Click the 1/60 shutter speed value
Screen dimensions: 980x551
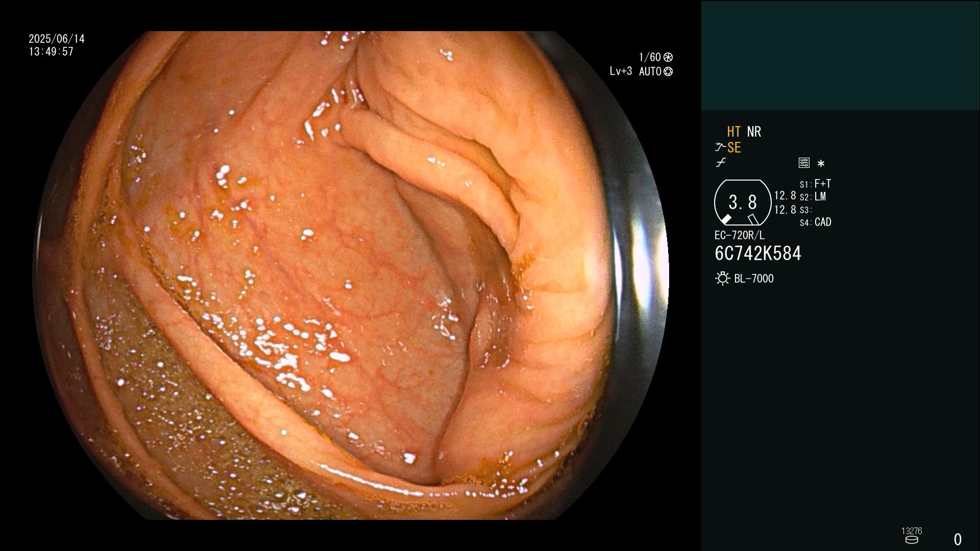coord(650,57)
